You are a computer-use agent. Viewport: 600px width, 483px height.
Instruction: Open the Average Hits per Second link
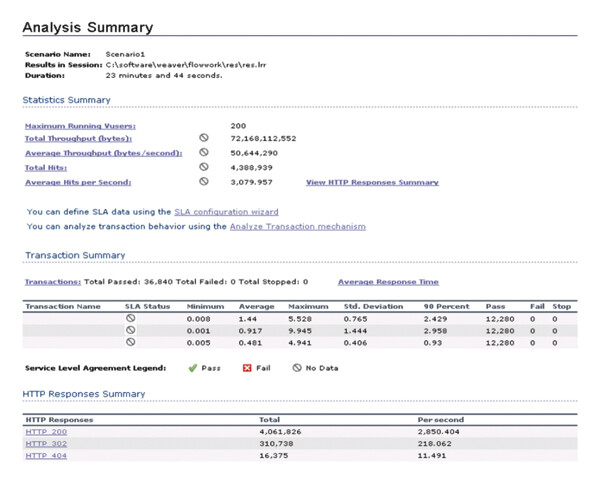coord(78,182)
